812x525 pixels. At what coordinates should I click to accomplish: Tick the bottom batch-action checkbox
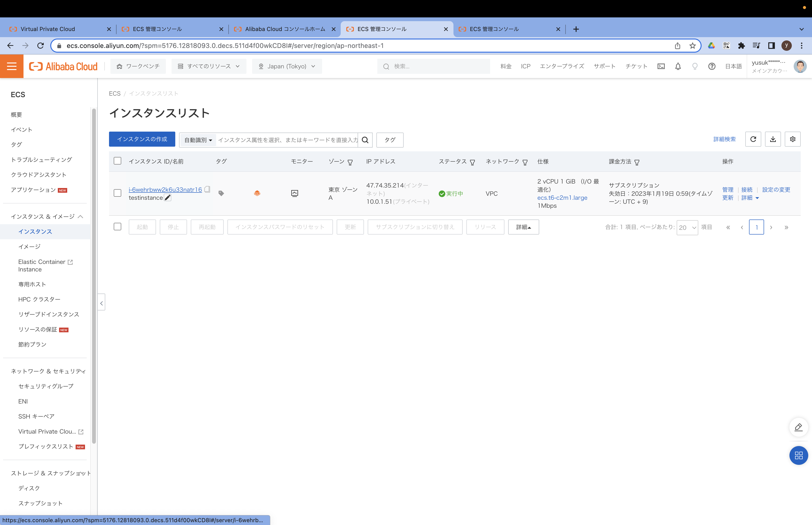117,227
